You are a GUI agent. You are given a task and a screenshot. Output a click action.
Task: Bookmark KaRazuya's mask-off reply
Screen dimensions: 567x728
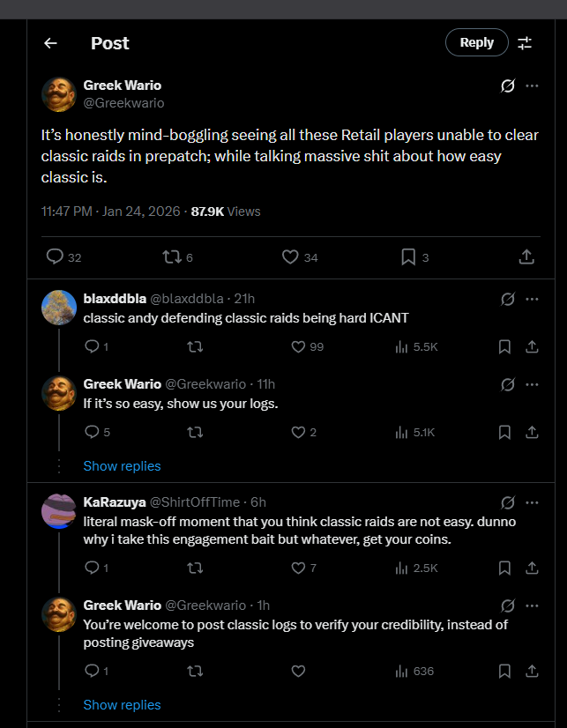click(504, 568)
